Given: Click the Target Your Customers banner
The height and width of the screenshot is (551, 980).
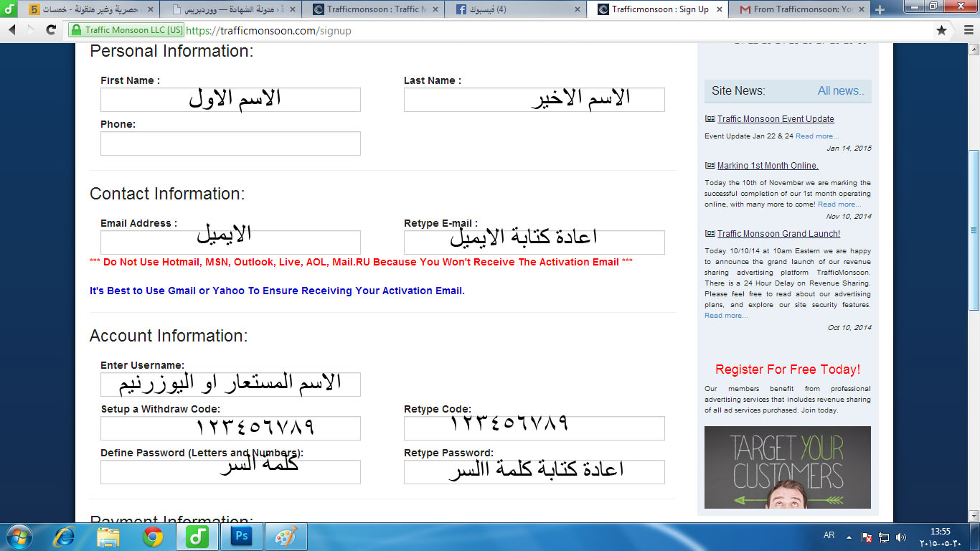Looking at the screenshot, I should [787, 467].
